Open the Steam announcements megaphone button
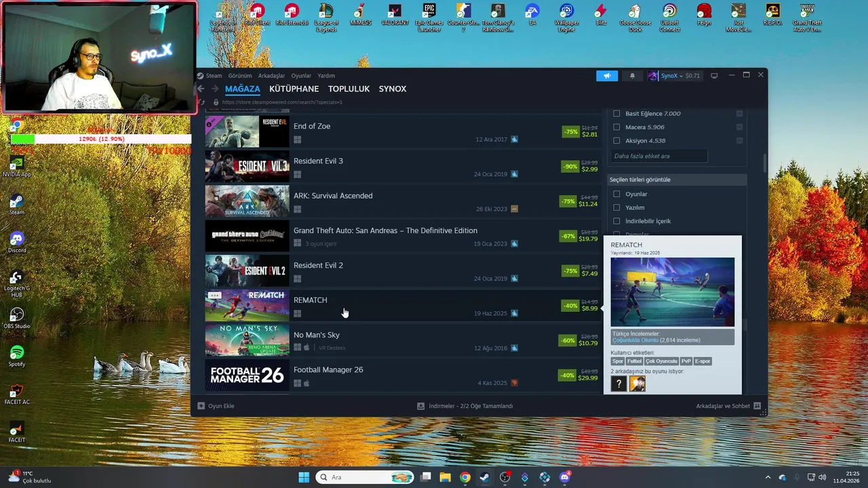The width and height of the screenshot is (868, 488). (x=607, y=76)
